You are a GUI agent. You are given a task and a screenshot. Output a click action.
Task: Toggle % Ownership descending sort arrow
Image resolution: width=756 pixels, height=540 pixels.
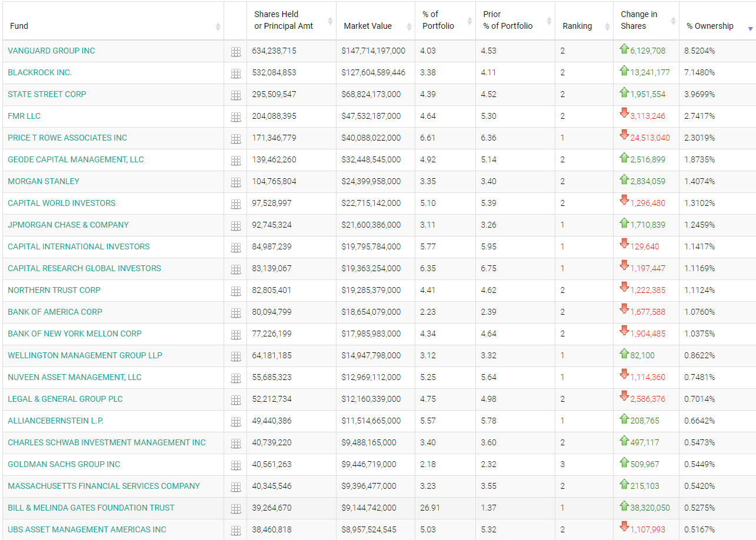750,28
